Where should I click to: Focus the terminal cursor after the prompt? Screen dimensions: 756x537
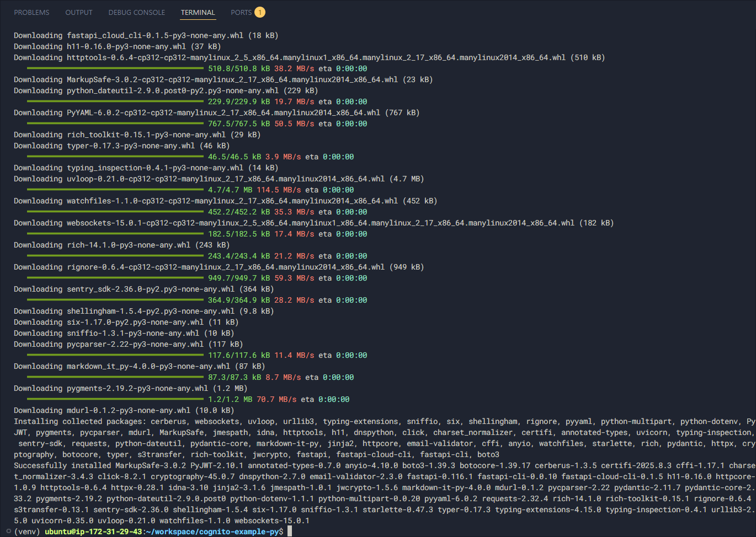[x=289, y=531]
